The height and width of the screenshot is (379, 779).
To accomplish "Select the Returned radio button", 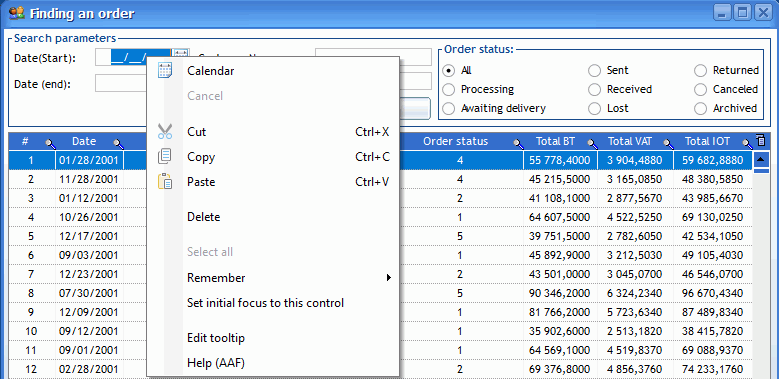I will pyautogui.click(x=701, y=71).
